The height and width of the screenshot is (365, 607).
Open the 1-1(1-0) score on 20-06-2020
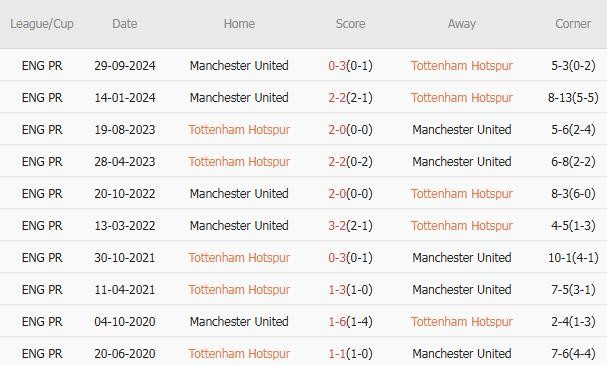click(x=350, y=353)
